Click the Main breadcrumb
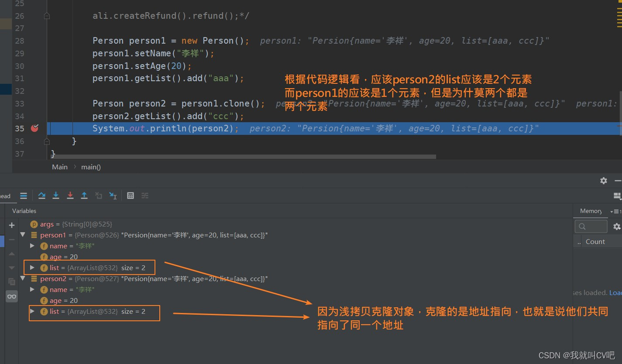622x364 pixels. pyautogui.click(x=60, y=167)
